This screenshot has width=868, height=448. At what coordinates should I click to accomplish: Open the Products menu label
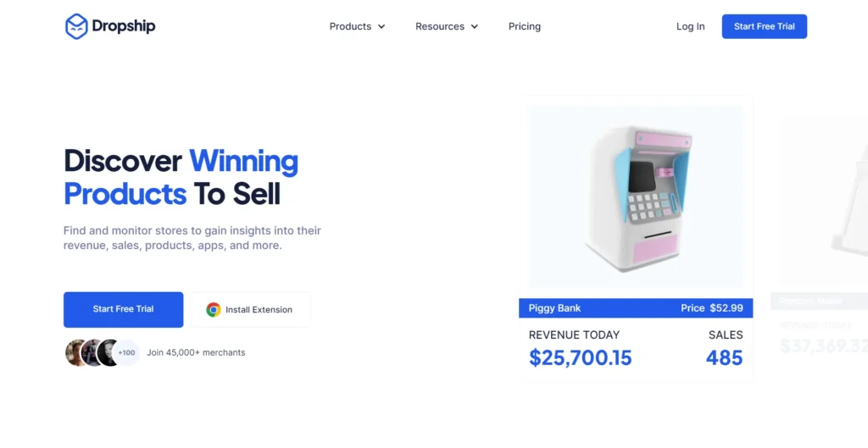pos(350,26)
